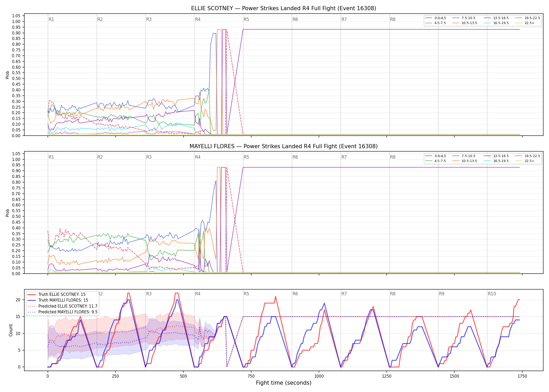The height and width of the screenshot is (392, 549).
Task: Click the 1250 tick on the fight time axis
Action: [387, 376]
